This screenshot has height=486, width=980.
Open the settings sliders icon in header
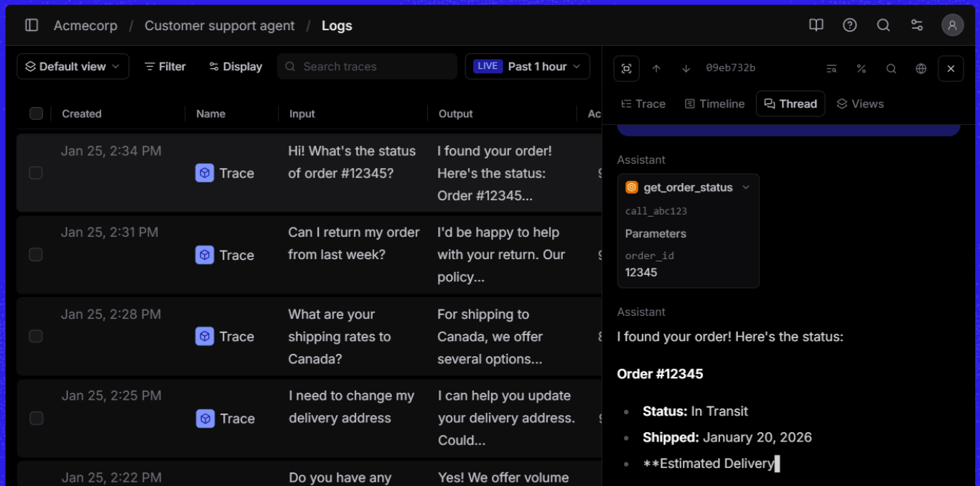(917, 25)
